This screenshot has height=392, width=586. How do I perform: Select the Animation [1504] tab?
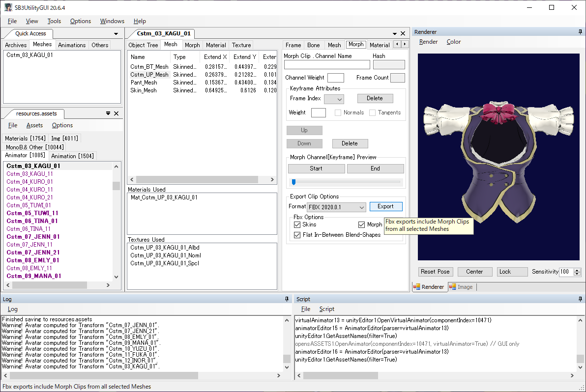coord(72,156)
